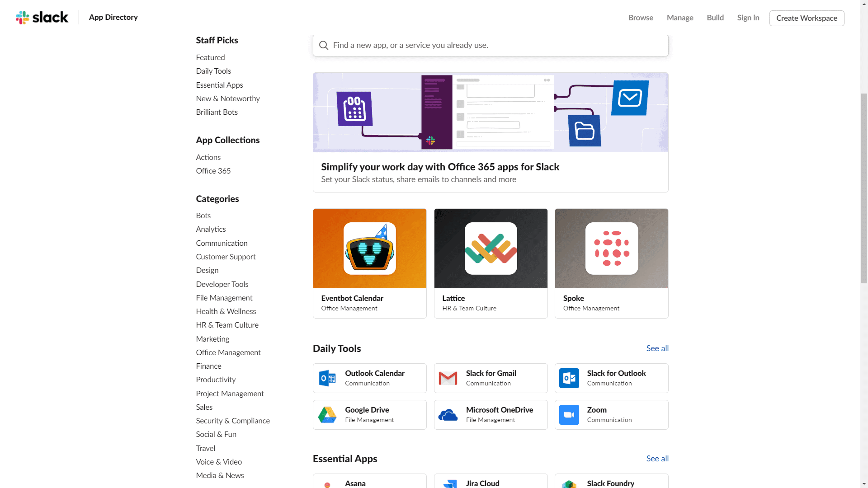Click the App Directory header link

[113, 17]
